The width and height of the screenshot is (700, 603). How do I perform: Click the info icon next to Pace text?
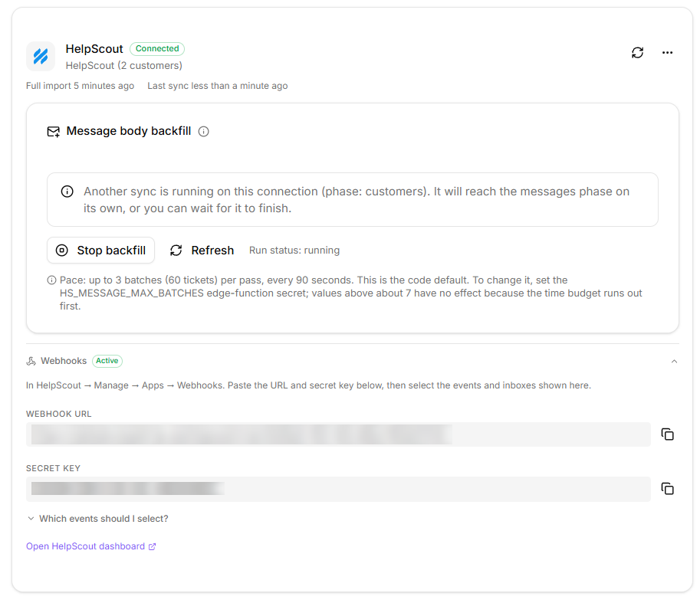[52, 280]
